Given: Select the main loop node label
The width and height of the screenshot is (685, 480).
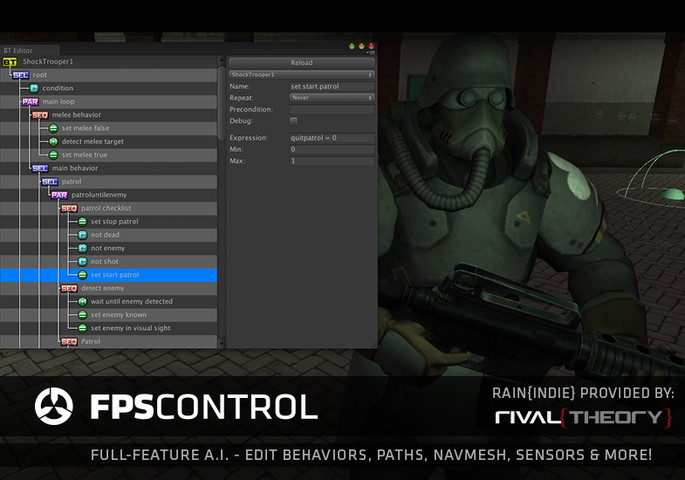Looking at the screenshot, I should pos(59,102).
